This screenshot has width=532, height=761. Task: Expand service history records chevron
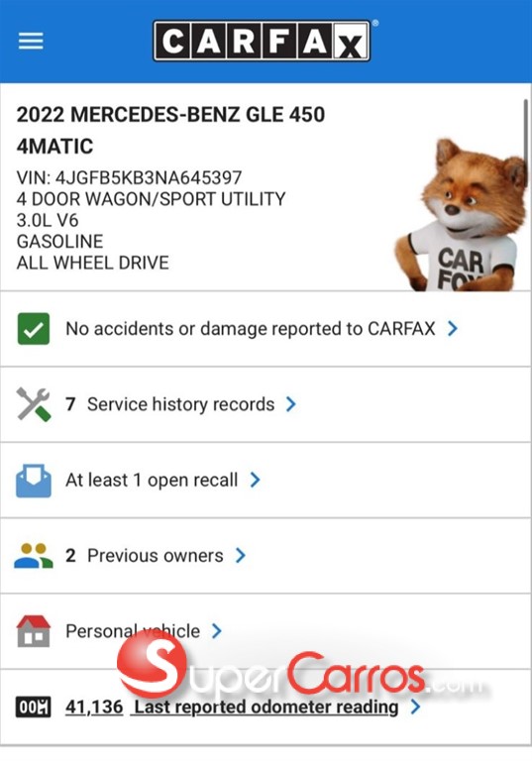click(290, 404)
